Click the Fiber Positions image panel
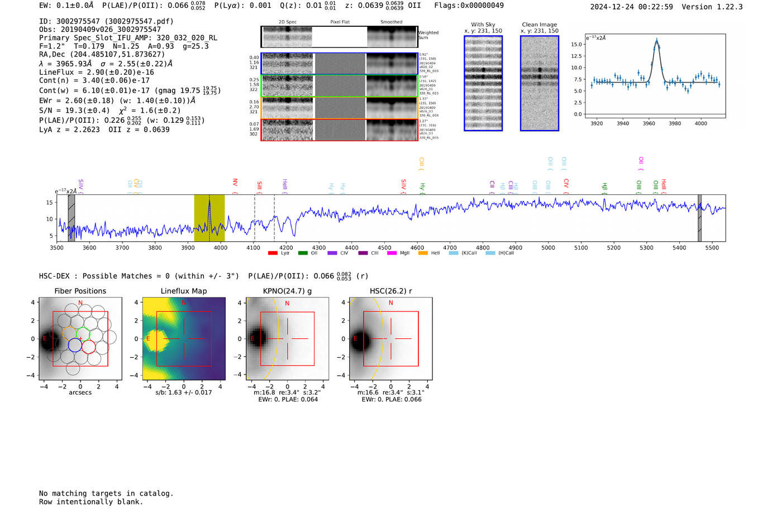The width and height of the screenshot is (782, 532). (80, 339)
